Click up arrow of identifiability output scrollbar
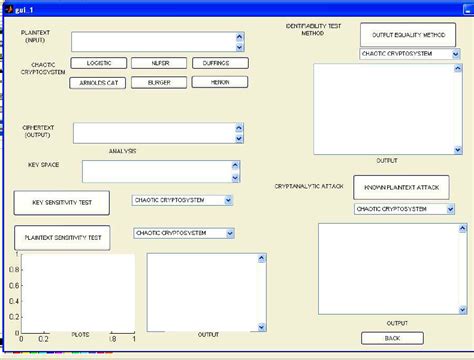This screenshot has height=360, width=474. click(458, 68)
